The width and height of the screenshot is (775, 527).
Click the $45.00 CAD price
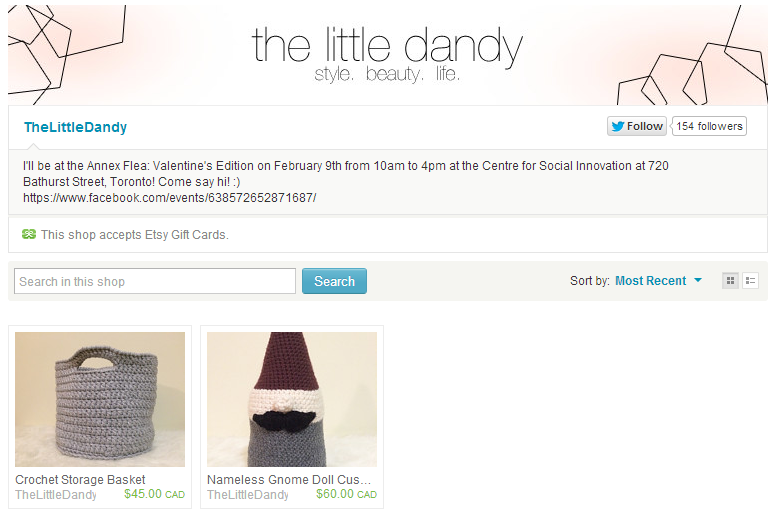(154, 494)
